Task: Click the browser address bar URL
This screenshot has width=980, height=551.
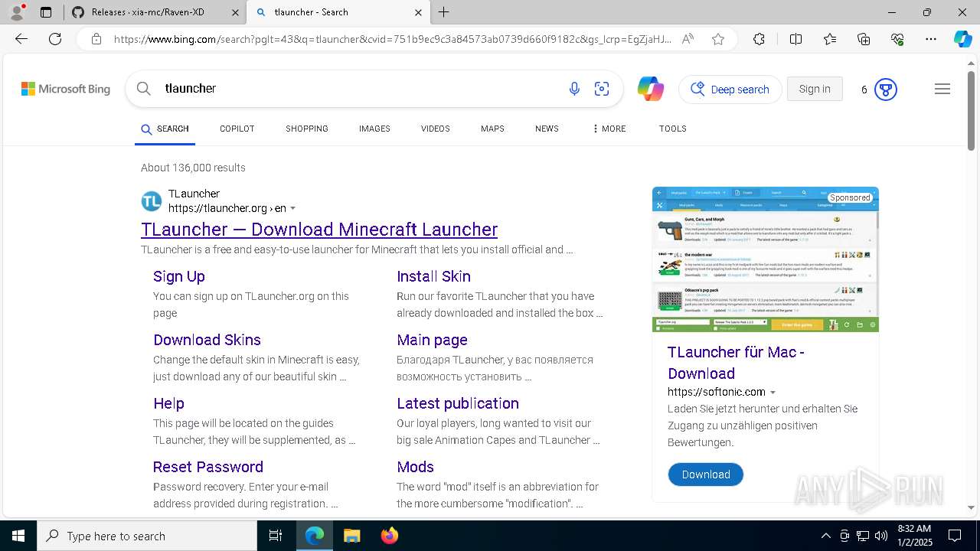Action: [x=392, y=39]
